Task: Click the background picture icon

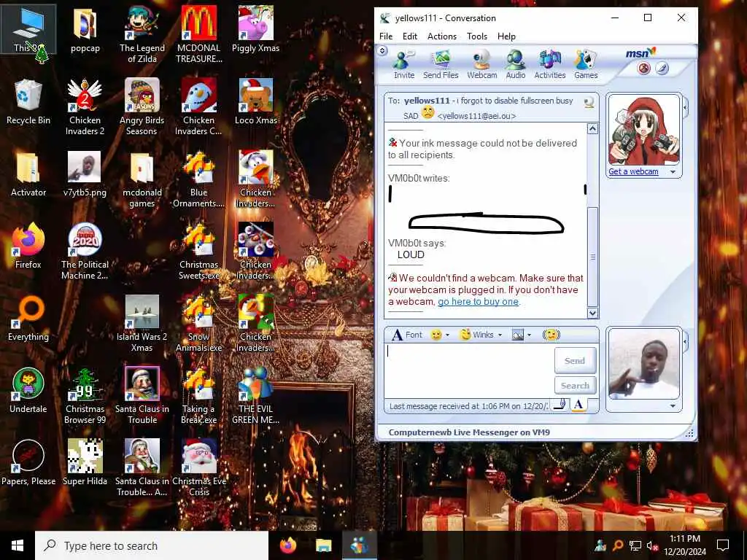Action: pos(518,335)
